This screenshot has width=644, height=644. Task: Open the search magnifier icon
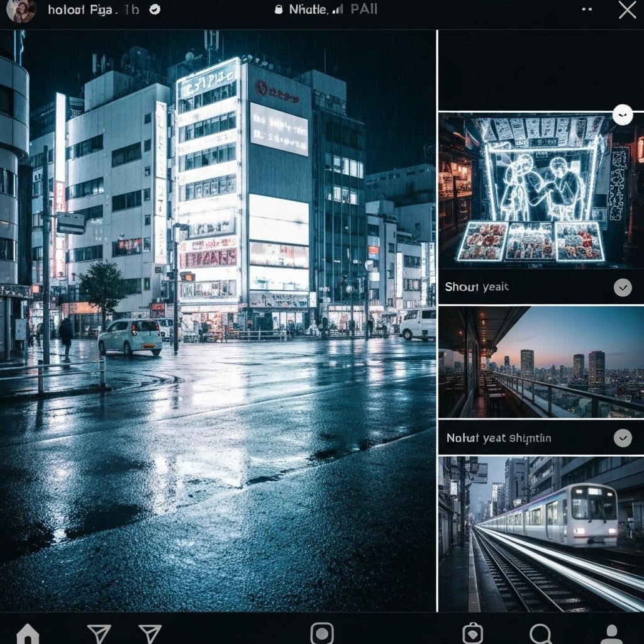click(x=540, y=633)
